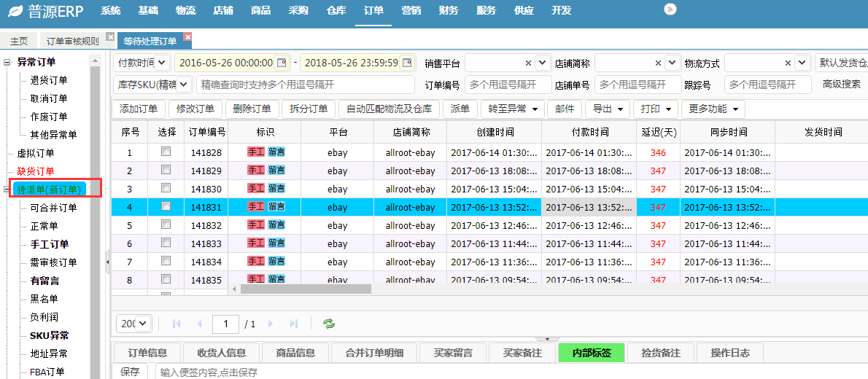
Task: Open calendar picker for end date
Action: (407, 63)
